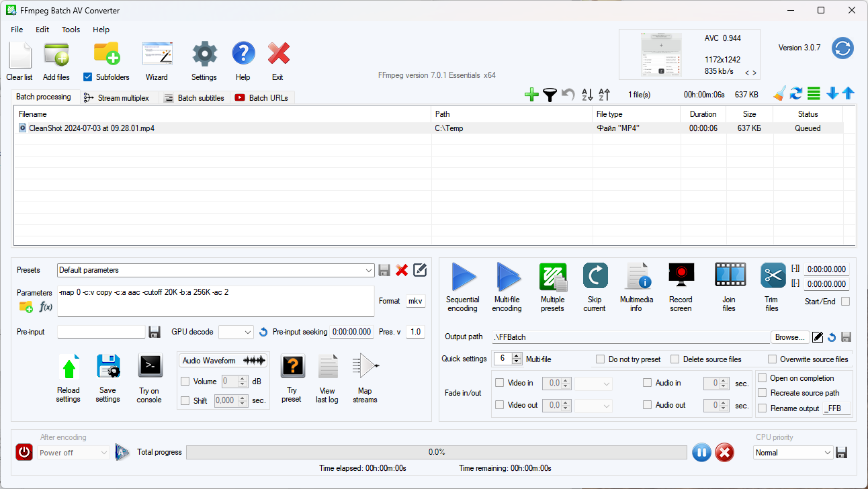Enable Rename output checkbox
This screenshot has width=868, height=489.
762,408
